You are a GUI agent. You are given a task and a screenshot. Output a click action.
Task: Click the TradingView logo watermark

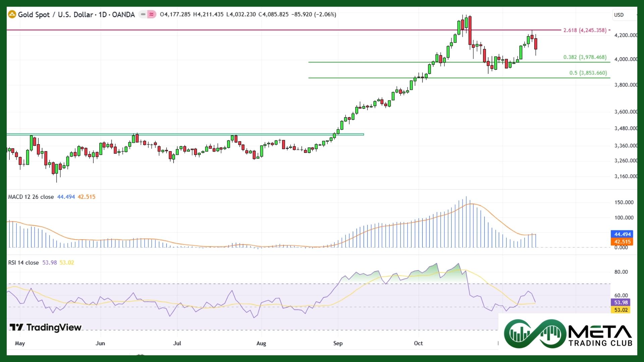(46, 327)
